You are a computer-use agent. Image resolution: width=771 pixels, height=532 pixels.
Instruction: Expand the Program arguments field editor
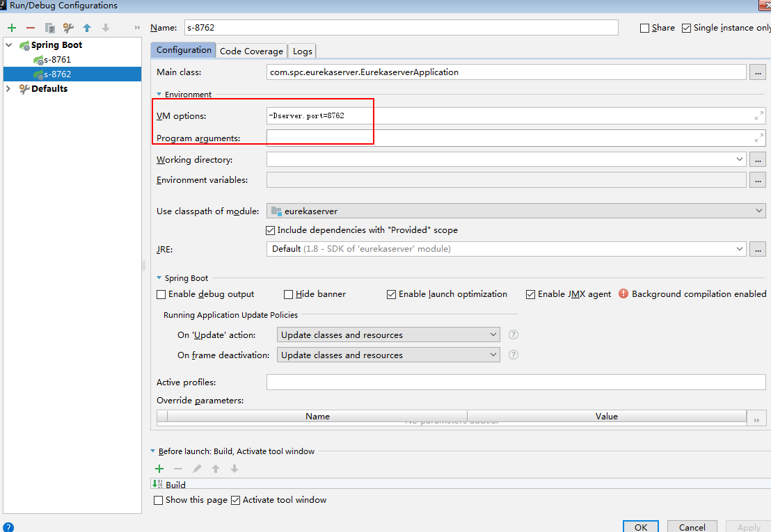(759, 138)
